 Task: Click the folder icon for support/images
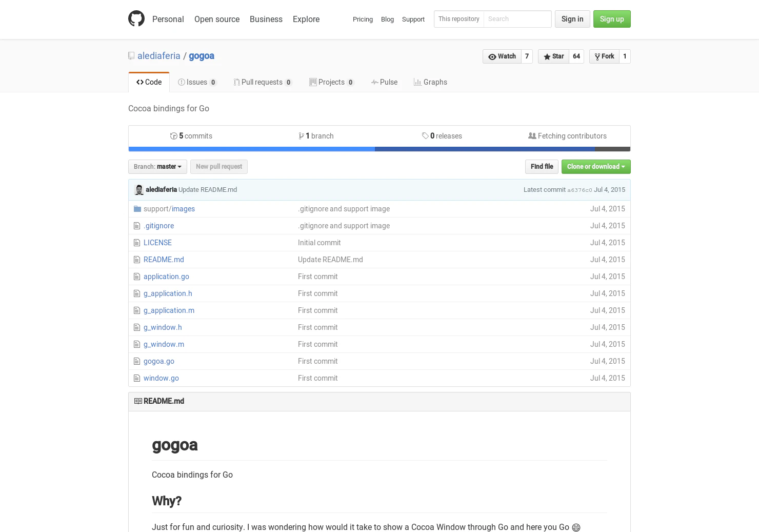[137, 209]
